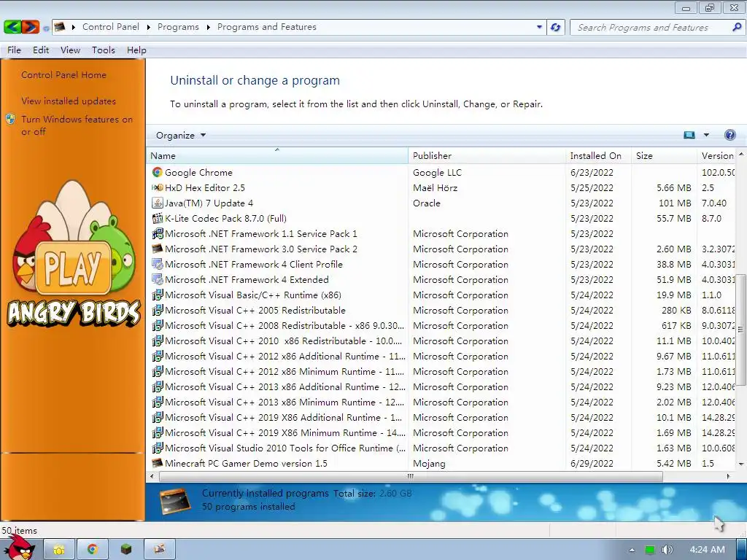Click the Show desktop button
The height and width of the screenshot is (560, 747).
pos(741,550)
